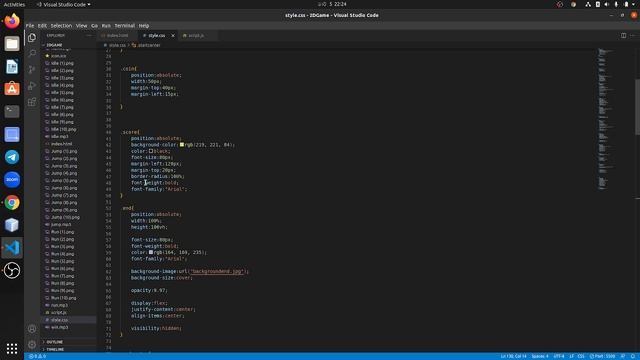Open the Explorer panel more actions ellipsis
This screenshot has width=640, height=360.
(89, 36)
